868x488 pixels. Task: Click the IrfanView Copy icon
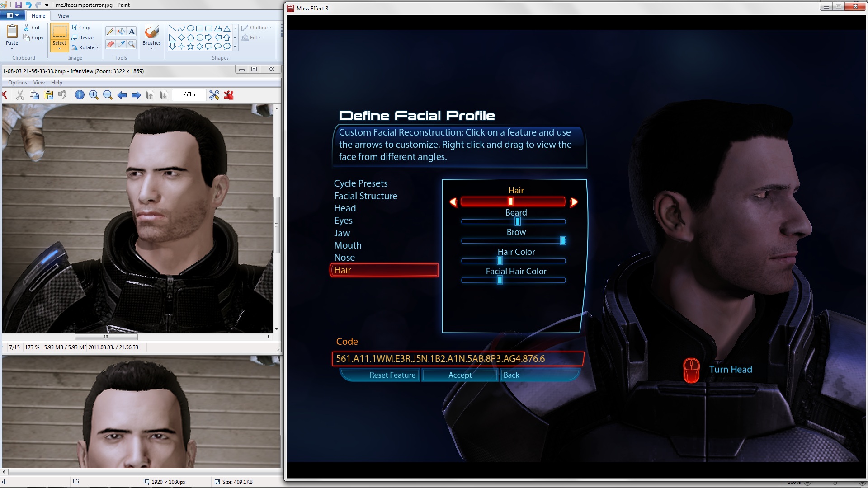(34, 95)
